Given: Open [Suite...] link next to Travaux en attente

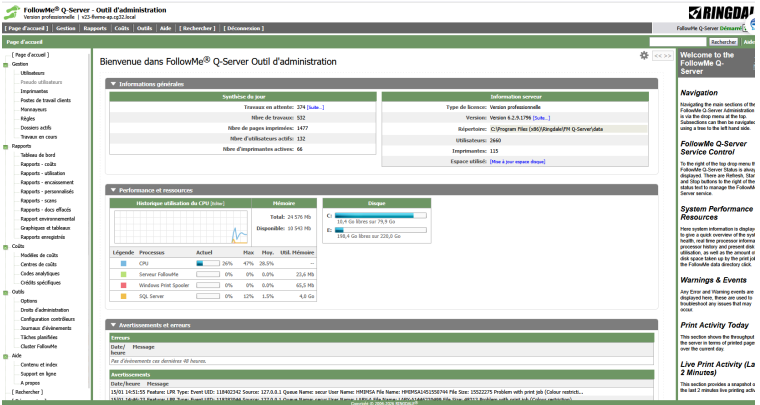Looking at the screenshot, I should [x=316, y=107].
